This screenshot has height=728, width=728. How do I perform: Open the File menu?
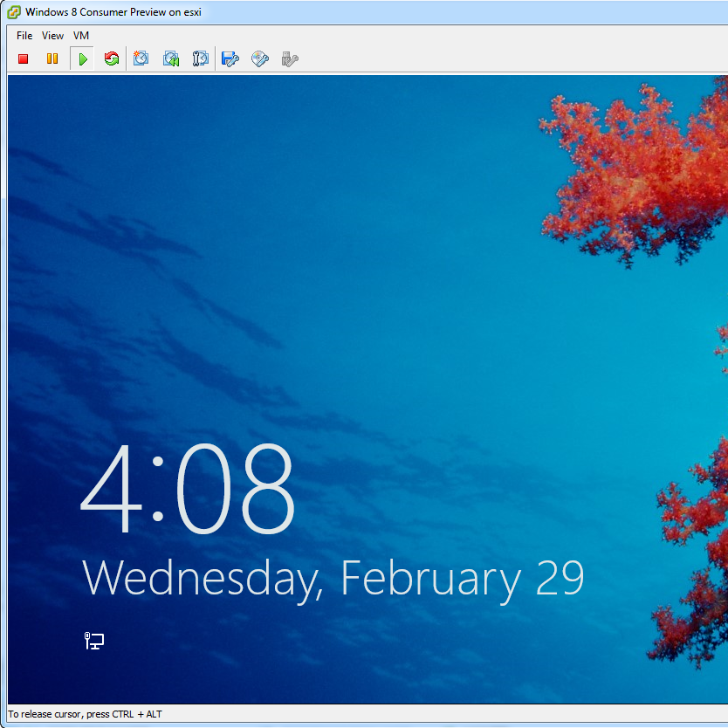24,36
